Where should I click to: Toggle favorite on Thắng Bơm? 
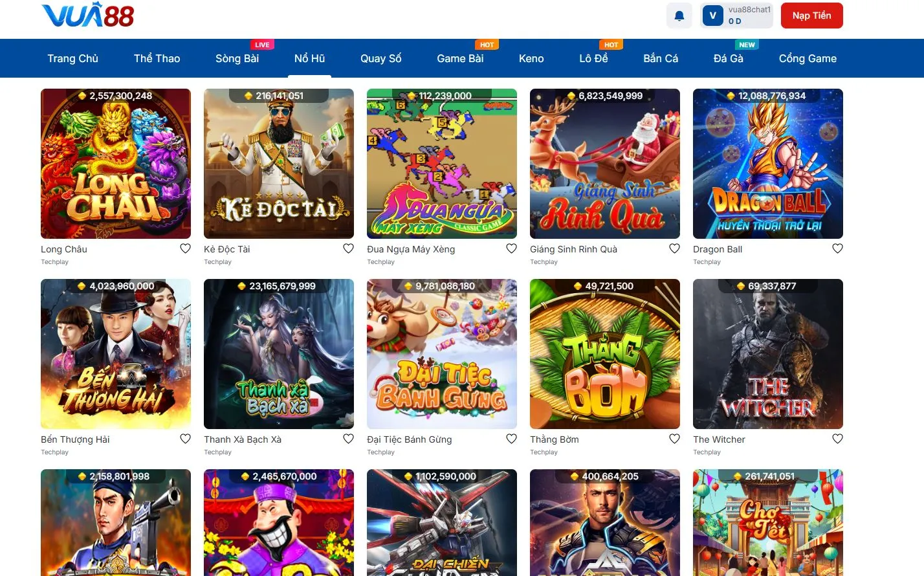674,438
